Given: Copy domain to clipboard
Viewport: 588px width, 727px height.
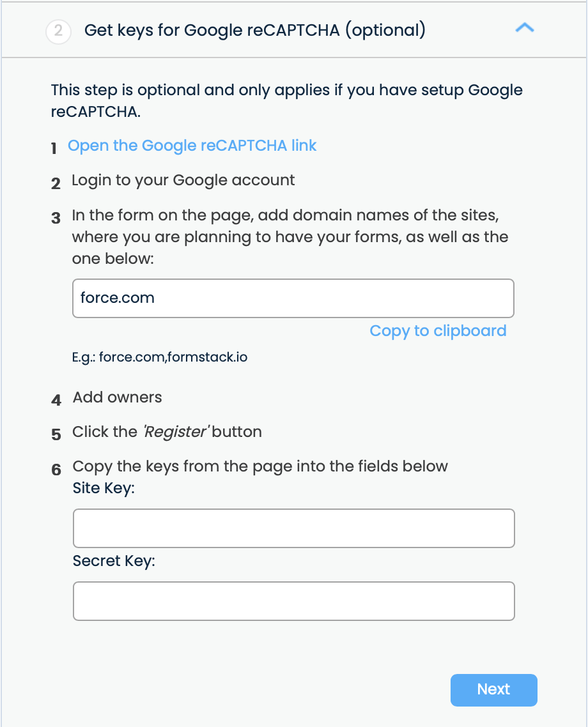Looking at the screenshot, I should point(438,331).
